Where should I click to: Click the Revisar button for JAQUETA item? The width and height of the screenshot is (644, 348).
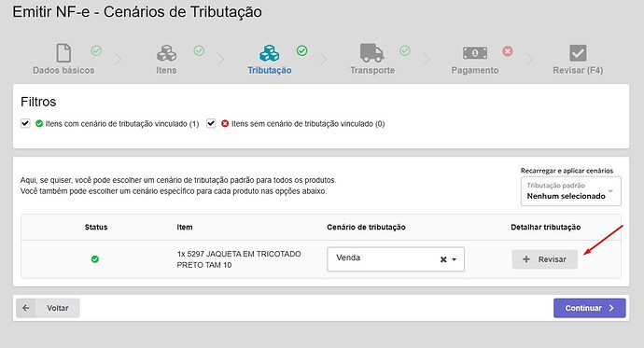point(545,259)
